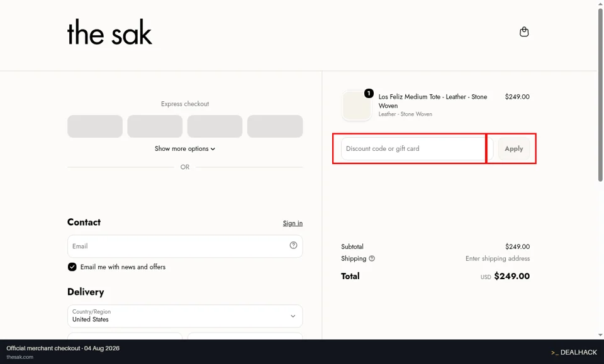Click the first express checkout button
The image size is (604, 364).
[95, 126]
